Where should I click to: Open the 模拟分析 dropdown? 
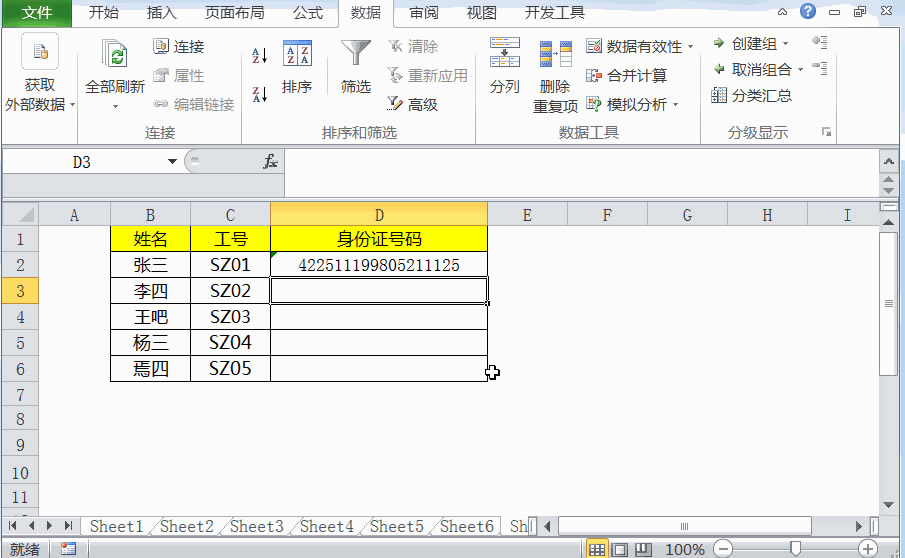pyautogui.click(x=631, y=104)
